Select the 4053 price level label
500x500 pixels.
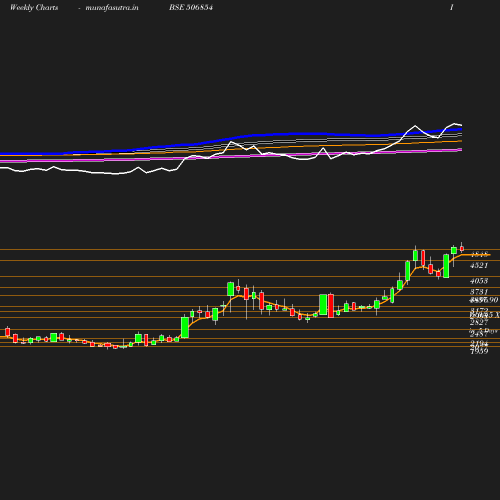[x=479, y=281]
